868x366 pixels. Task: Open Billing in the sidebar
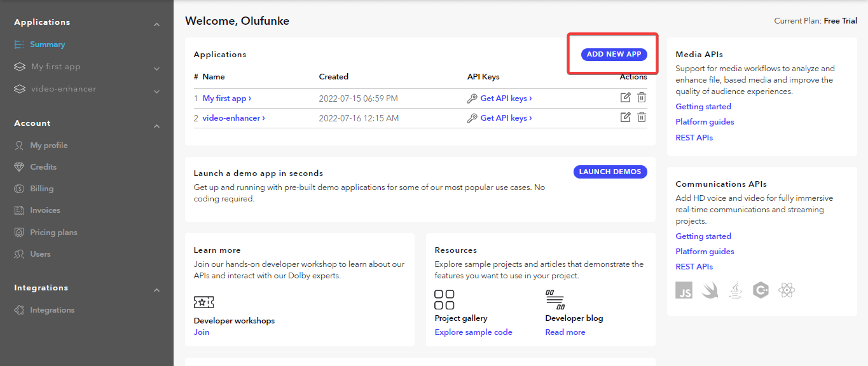(x=41, y=189)
